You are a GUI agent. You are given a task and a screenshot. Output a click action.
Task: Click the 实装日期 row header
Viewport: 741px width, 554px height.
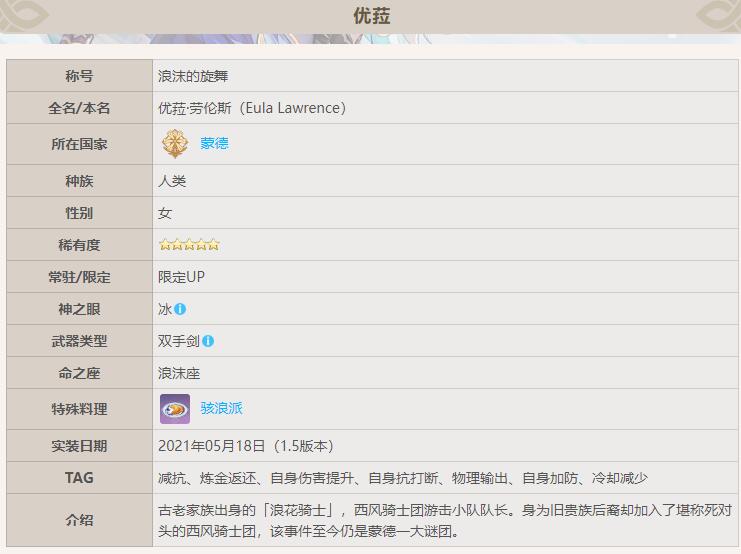tap(79, 446)
